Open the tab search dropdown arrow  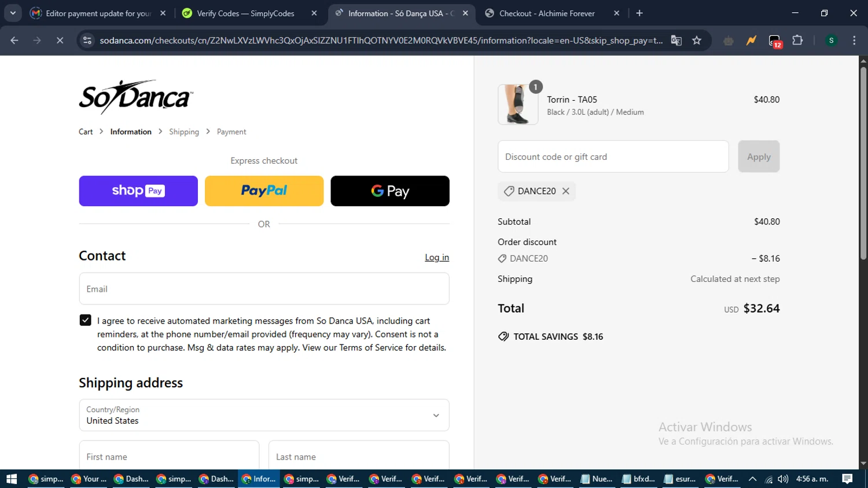pyautogui.click(x=13, y=13)
